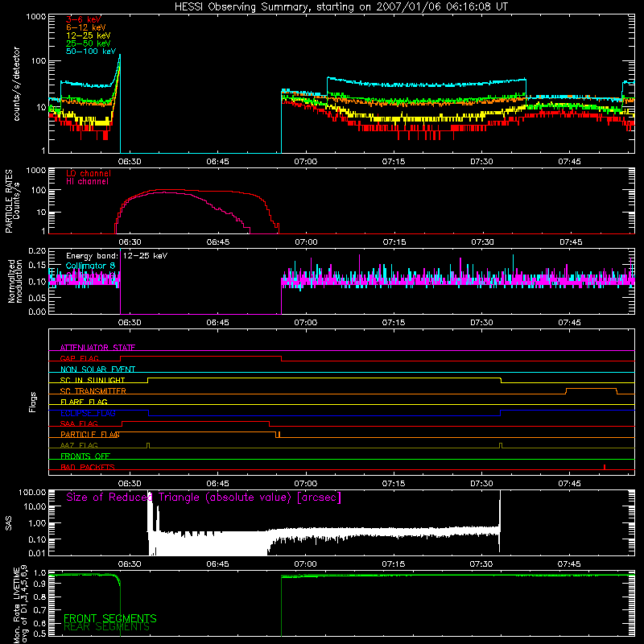Click the 'PARTICLE RATES' axis title

[x=9, y=201]
